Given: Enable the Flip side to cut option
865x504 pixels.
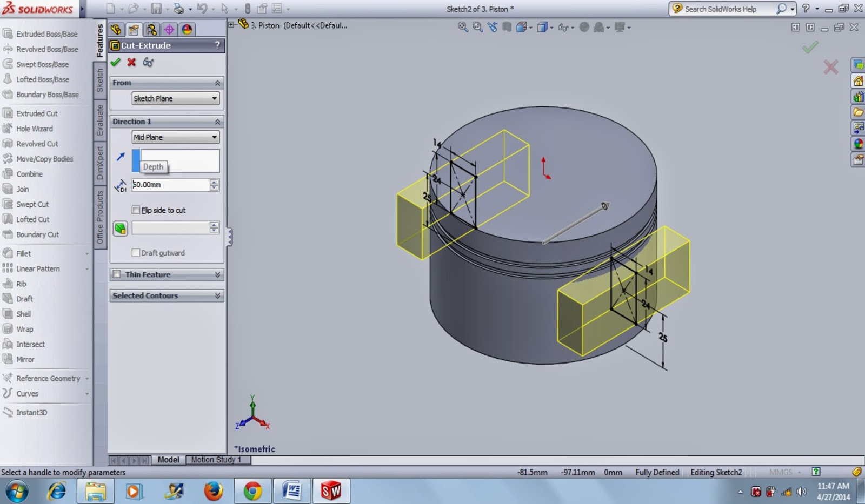Looking at the screenshot, I should point(136,210).
